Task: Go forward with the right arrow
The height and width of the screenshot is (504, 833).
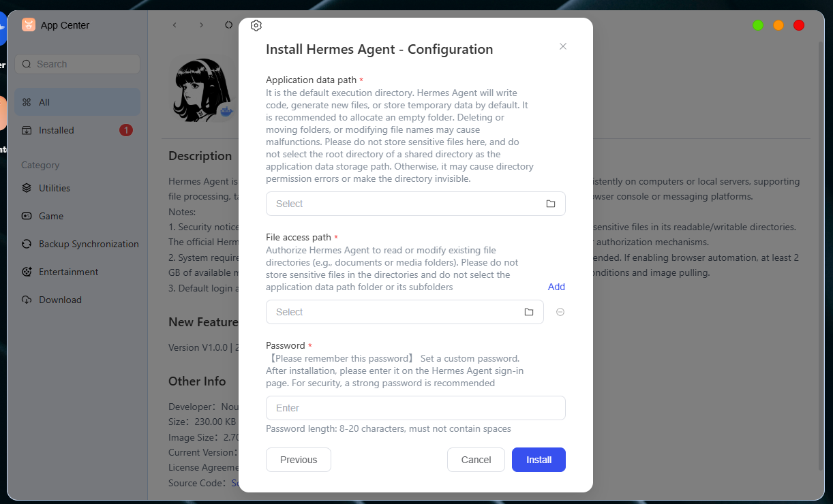Action: tap(201, 25)
